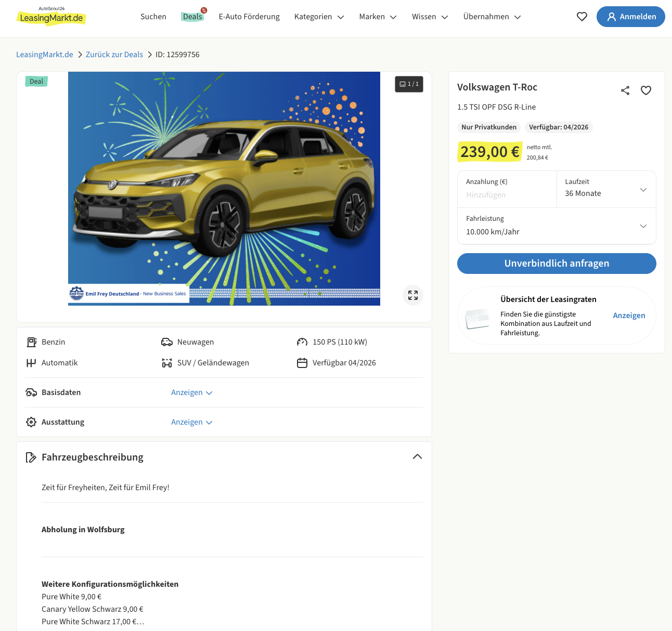Click the Basisdaten car icon

[31, 392]
